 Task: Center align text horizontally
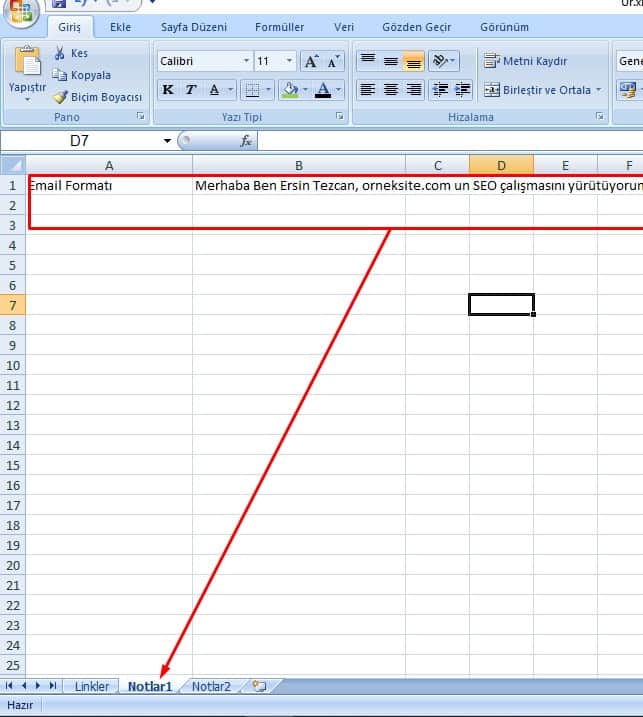(391, 90)
